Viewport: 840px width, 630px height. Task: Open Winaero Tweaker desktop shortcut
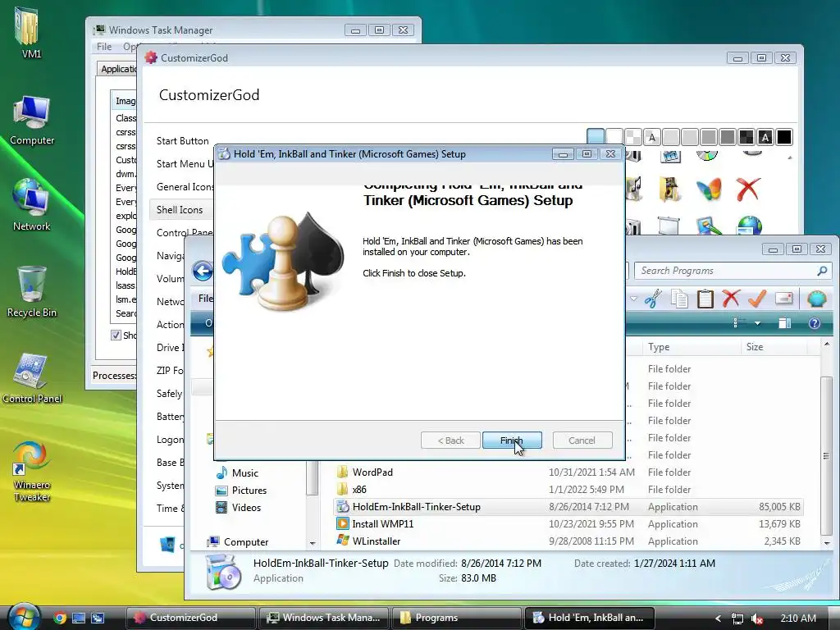tap(32, 472)
